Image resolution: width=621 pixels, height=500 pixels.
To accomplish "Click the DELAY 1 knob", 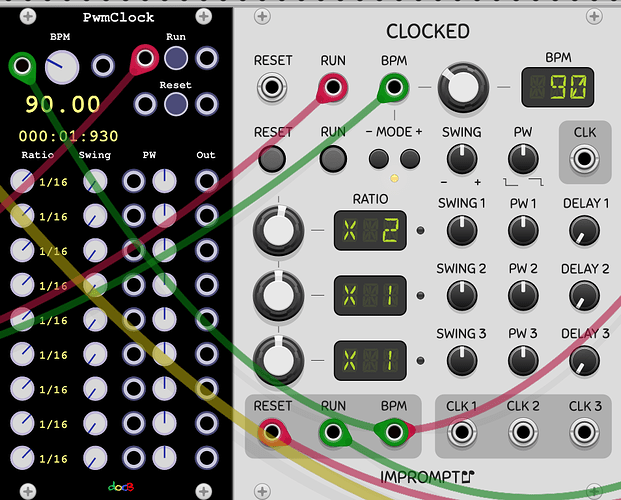I will click(584, 231).
